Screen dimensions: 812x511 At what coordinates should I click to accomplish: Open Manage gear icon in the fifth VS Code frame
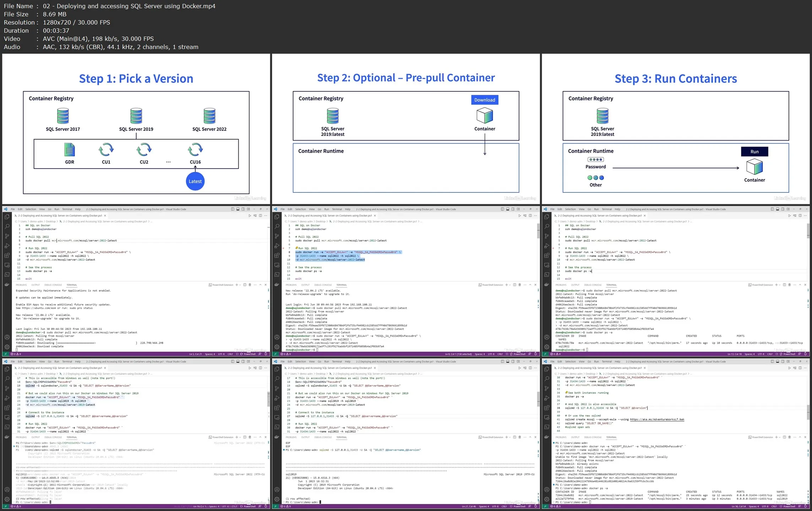[x=277, y=499]
